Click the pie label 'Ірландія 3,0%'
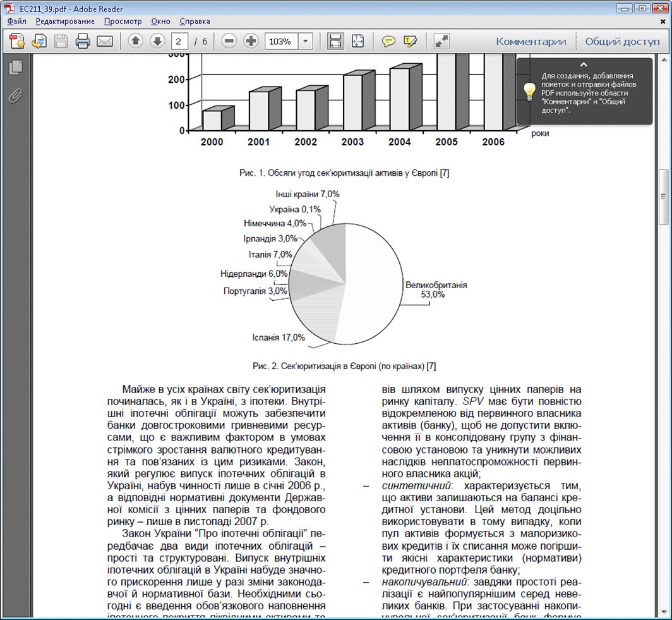The image size is (672, 620). (x=270, y=238)
